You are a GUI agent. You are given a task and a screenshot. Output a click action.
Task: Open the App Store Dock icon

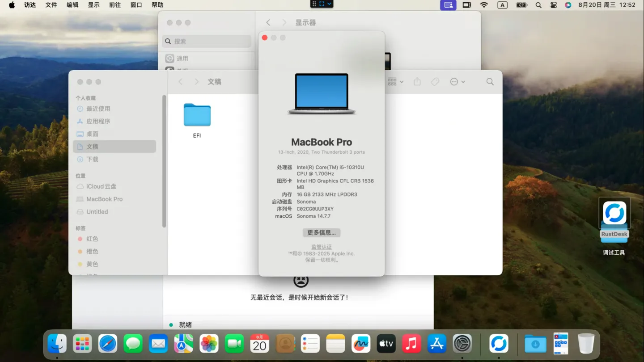[x=436, y=344]
